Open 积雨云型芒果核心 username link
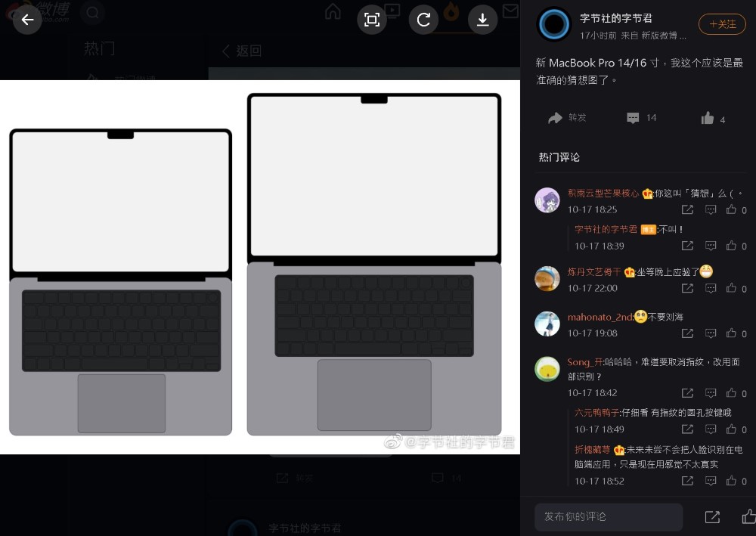Image resolution: width=756 pixels, height=536 pixels. tap(603, 194)
